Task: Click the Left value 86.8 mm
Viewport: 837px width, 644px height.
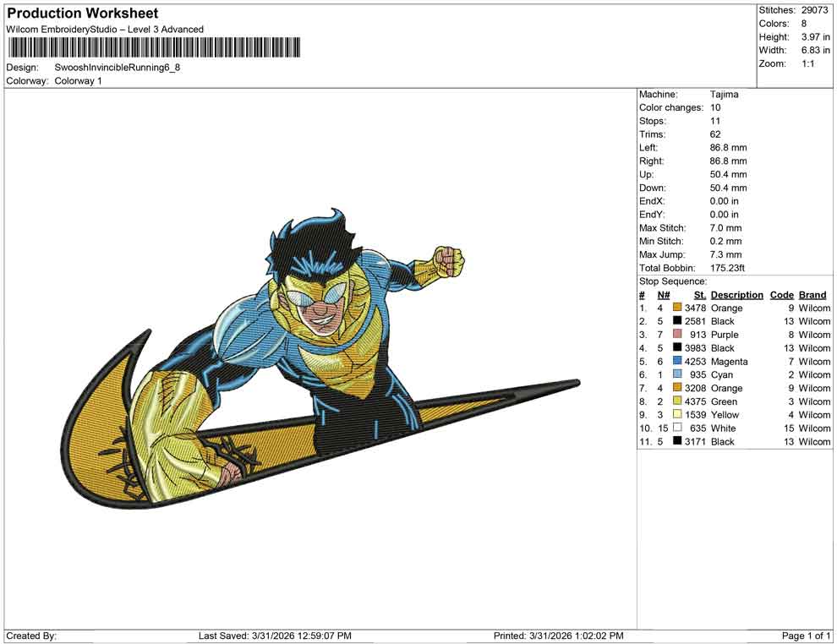Action: pos(729,148)
